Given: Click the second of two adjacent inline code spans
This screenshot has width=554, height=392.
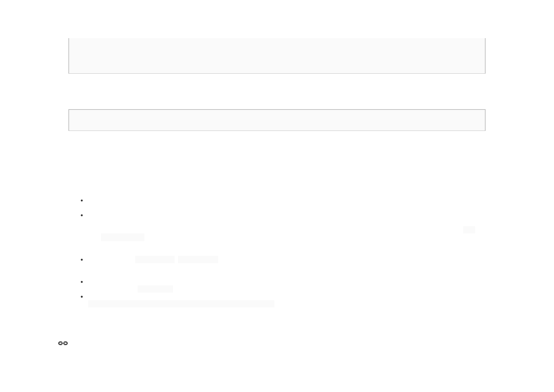Looking at the screenshot, I should click(x=198, y=259).
